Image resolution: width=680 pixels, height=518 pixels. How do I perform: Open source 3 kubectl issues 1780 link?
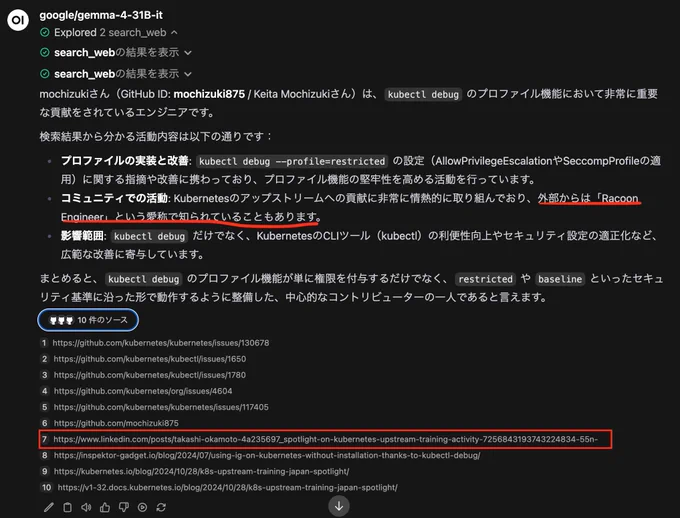point(150,375)
